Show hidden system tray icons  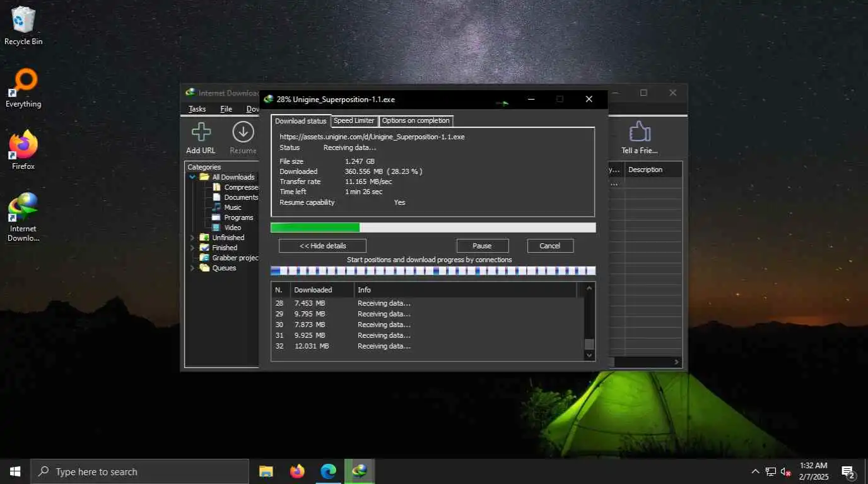755,471
